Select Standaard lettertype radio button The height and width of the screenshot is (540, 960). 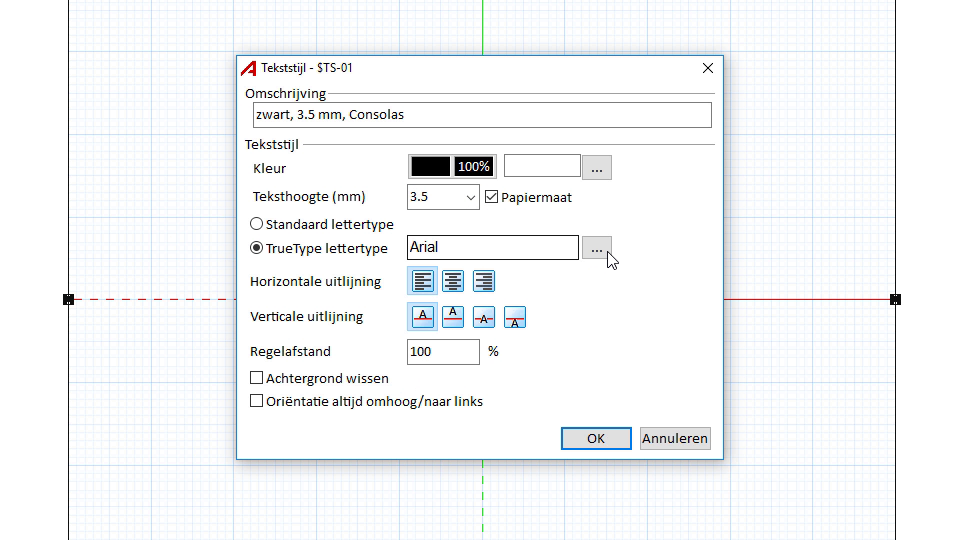point(257,225)
